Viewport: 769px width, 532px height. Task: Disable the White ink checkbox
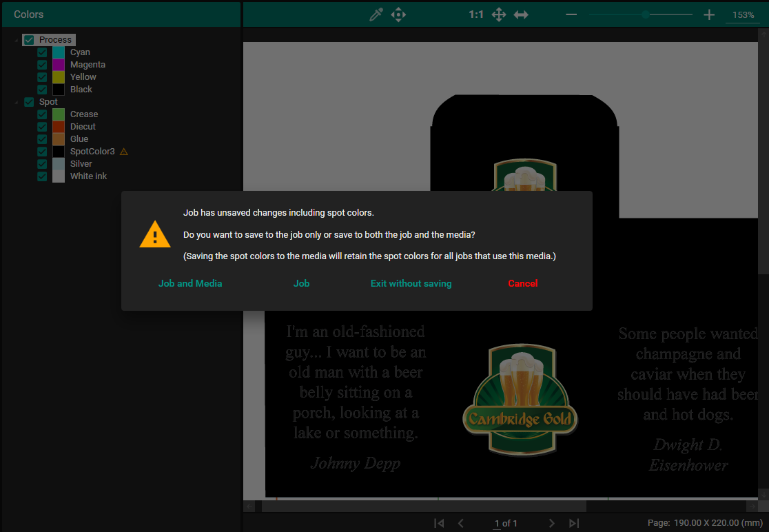click(43, 176)
